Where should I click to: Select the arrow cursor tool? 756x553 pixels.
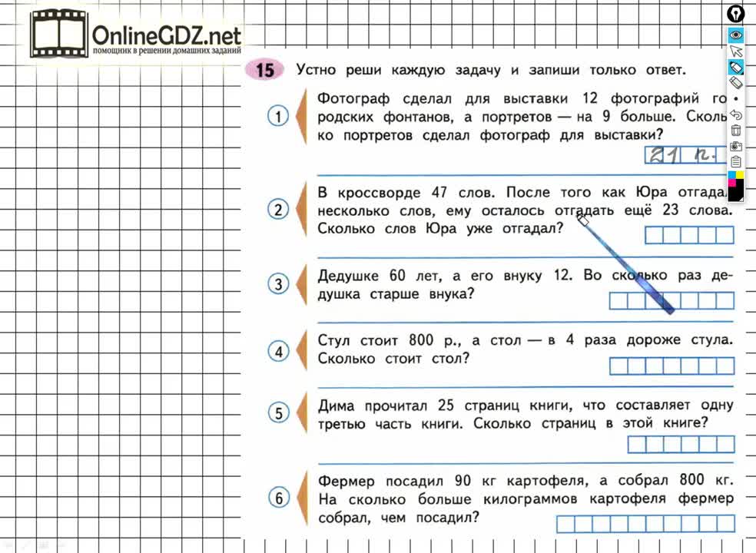[x=735, y=51]
